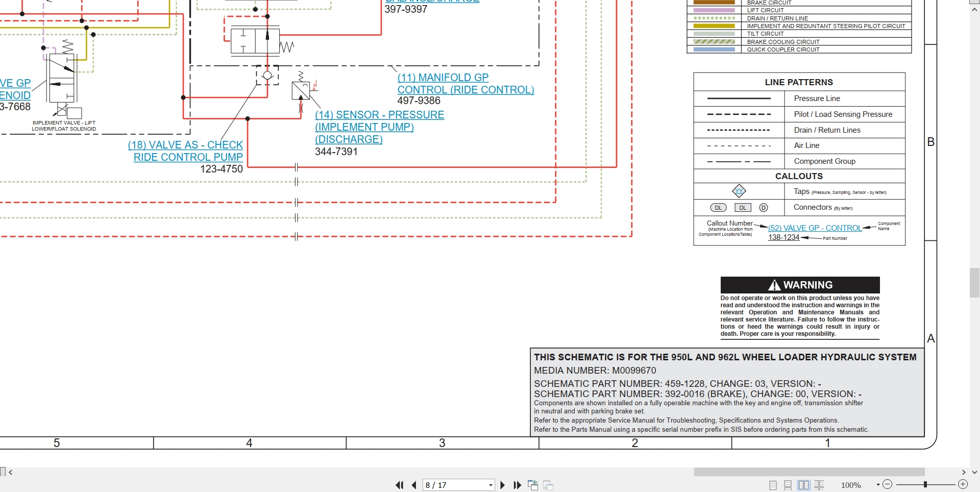Click the go-to-previous-view icon
Viewport: 980px width, 492px height.
[533, 485]
